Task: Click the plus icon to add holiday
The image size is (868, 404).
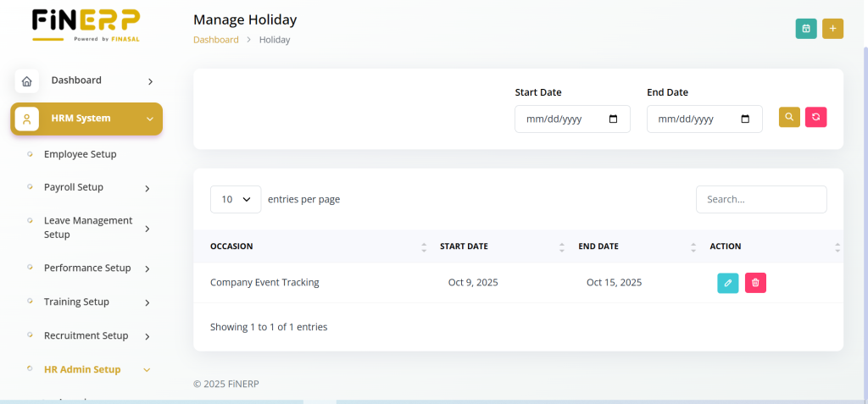Action: [x=832, y=29]
